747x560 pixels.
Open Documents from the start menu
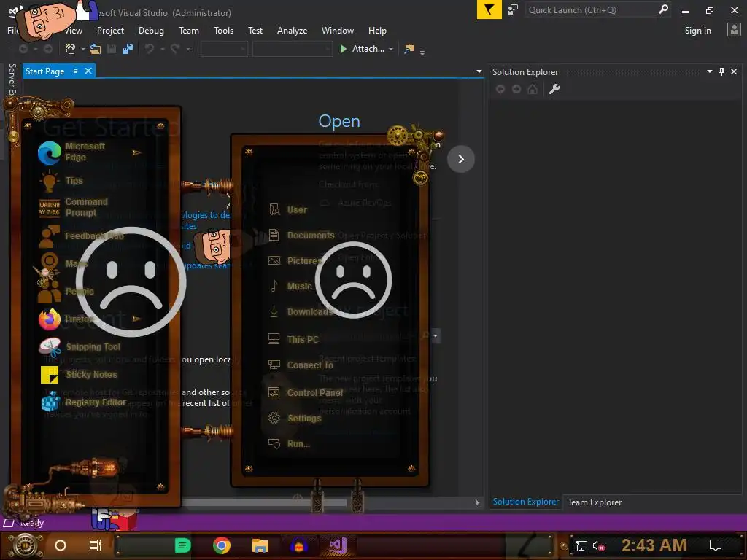(x=301, y=236)
